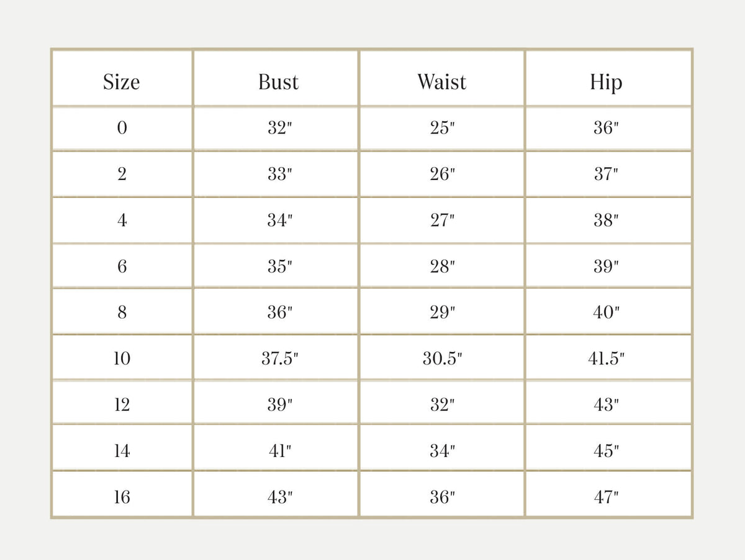745x560 pixels.
Task: Click the size 6 cell
Action: pos(122,266)
